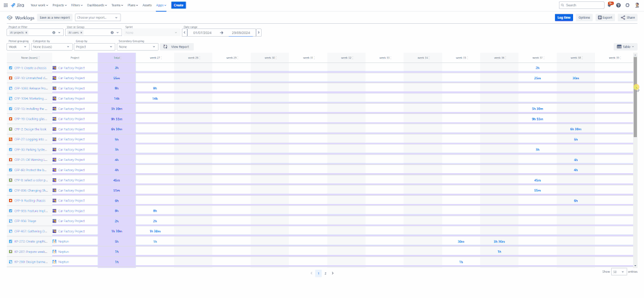
Task: Go to previous results page arrow
Action: coord(311,273)
